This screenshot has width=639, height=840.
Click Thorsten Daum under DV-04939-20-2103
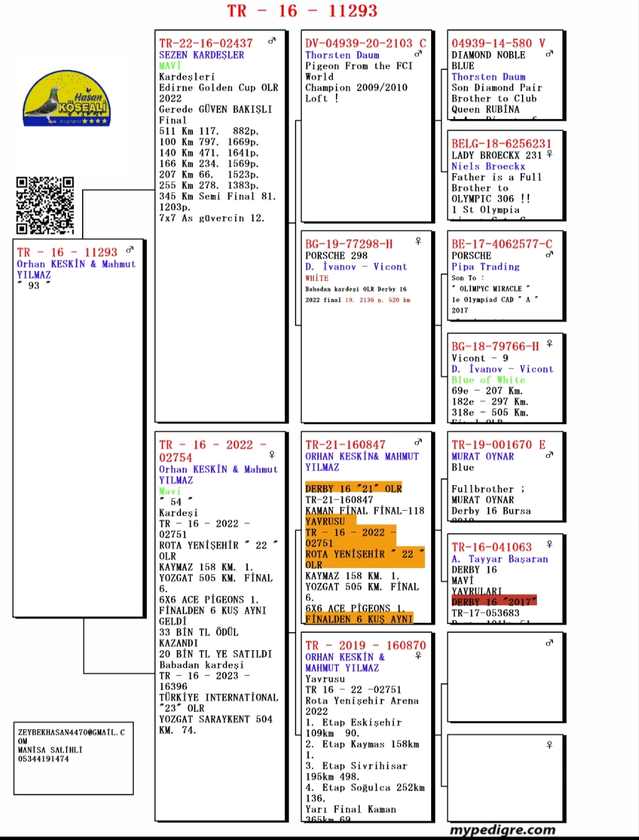point(342,55)
